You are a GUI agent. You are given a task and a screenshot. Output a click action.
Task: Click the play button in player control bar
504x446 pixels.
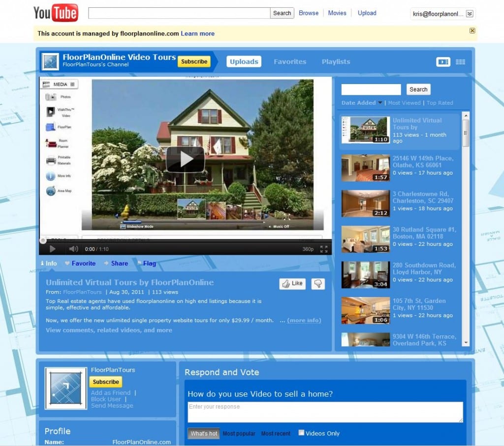pos(52,249)
